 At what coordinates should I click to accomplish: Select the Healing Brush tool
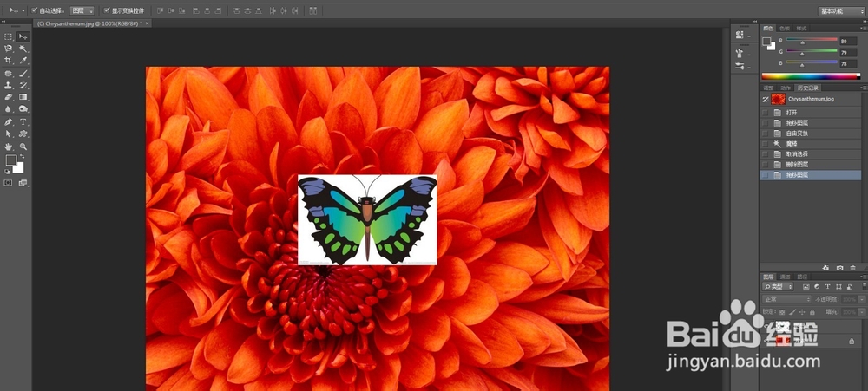9,74
